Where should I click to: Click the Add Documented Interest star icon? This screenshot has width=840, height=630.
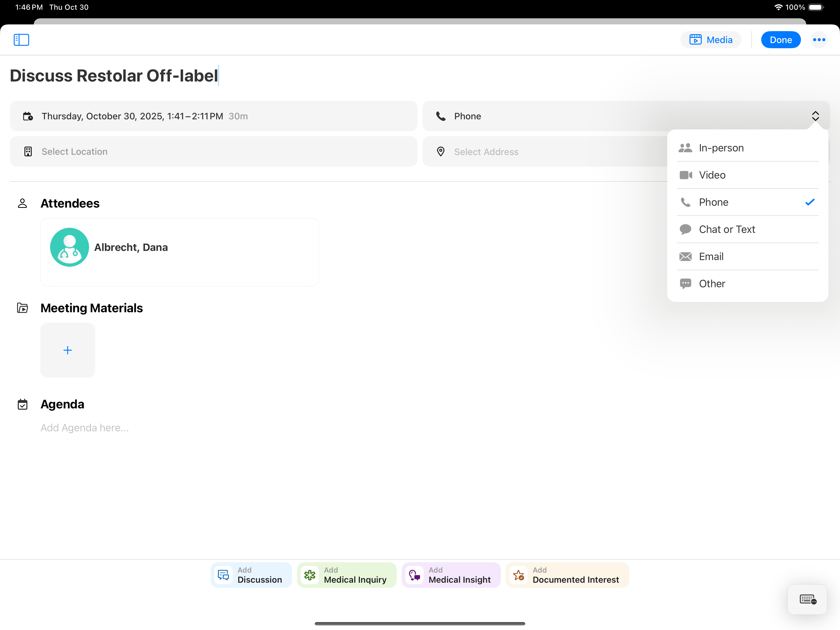pyautogui.click(x=518, y=575)
